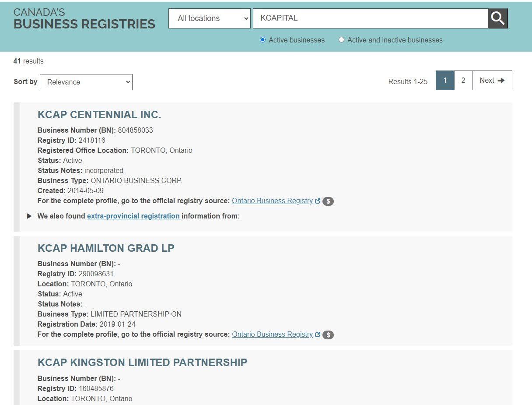Click Registration Date 2019-01-24
Screen dimensions: 532x405
coord(118,324)
